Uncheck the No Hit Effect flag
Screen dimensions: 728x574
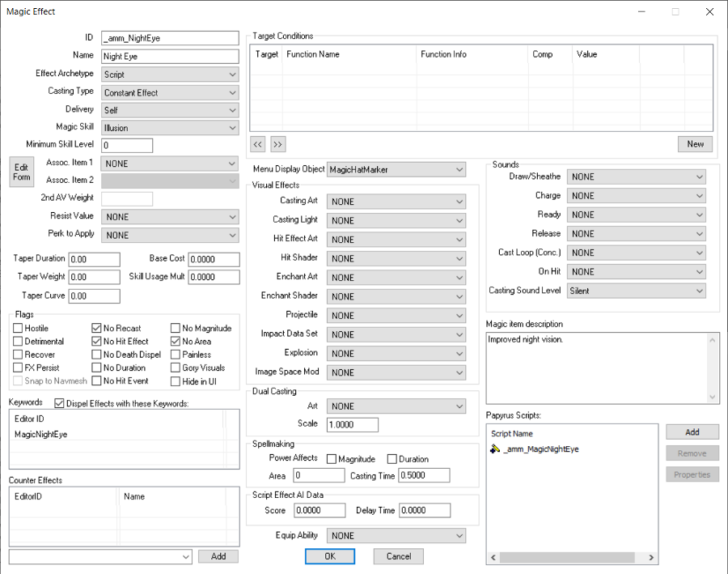(96, 341)
